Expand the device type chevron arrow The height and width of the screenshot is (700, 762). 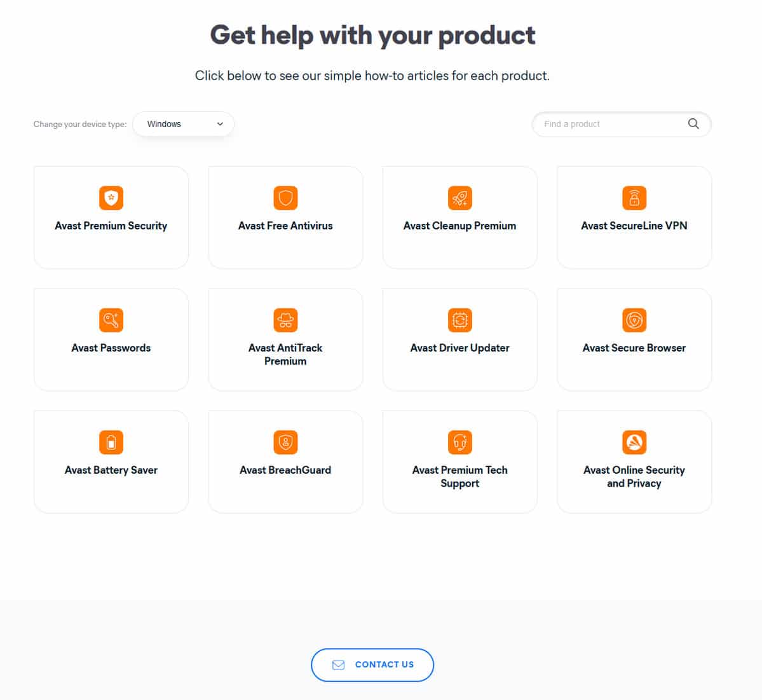pyautogui.click(x=220, y=124)
